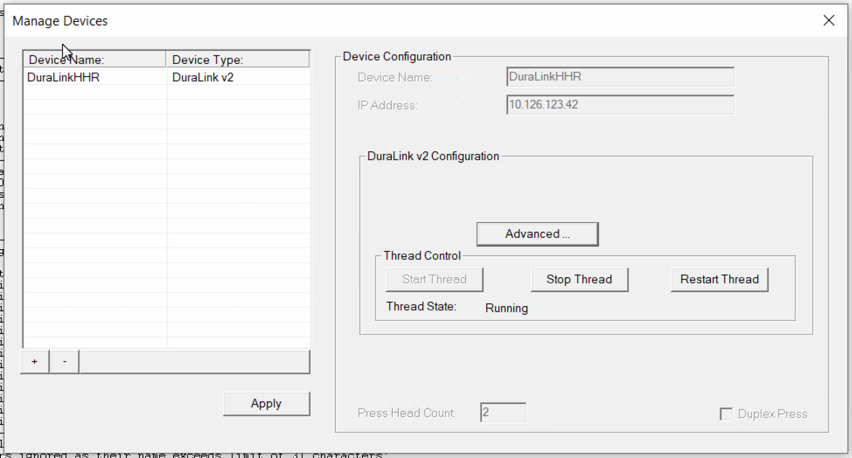This screenshot has height=458, width=852.
Task: Toggle the Duplex Press checkbox
Action: pyautogui.click(x=726, y=414)
